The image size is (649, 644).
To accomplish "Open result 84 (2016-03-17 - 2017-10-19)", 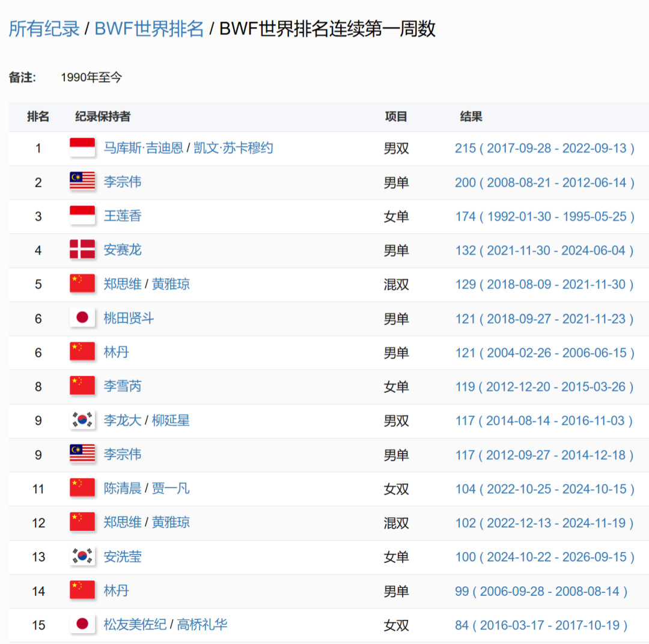I will [x=541, y=625].
